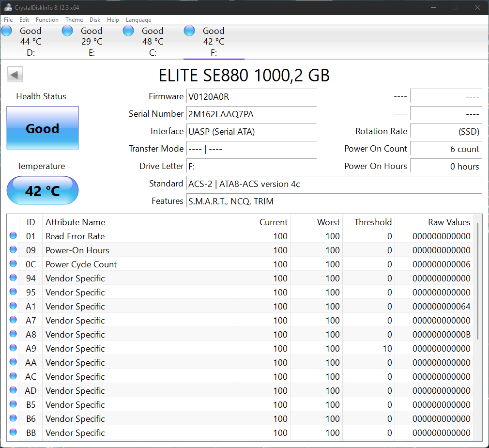Click the Serial Number field 2M162LAAQ7PA
The width and height of the screenshot is (489, 448).
pyautogui.click(x=251, y=114)
